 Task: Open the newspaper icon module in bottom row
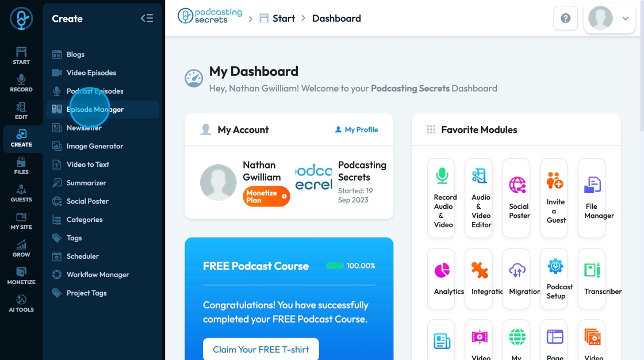441,340
